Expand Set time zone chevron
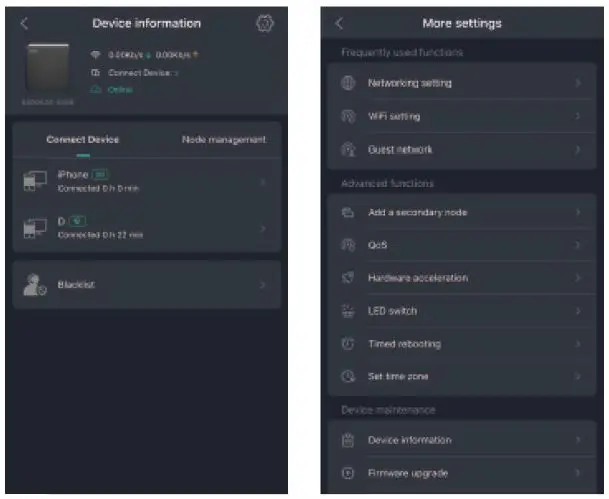The width and height of the screenshot is (609, 499). [578, 376]
